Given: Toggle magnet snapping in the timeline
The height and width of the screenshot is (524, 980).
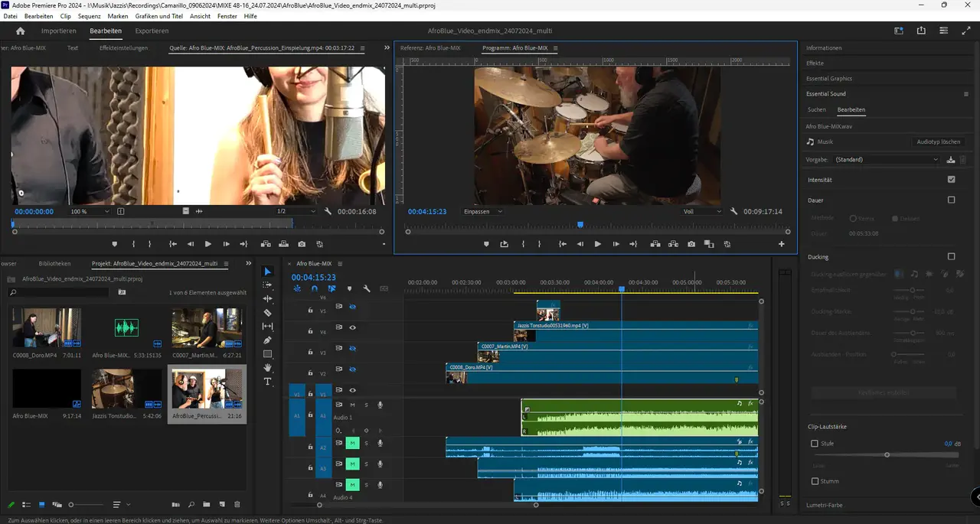Looking at the screenshot, I should [x=314, y=288].
